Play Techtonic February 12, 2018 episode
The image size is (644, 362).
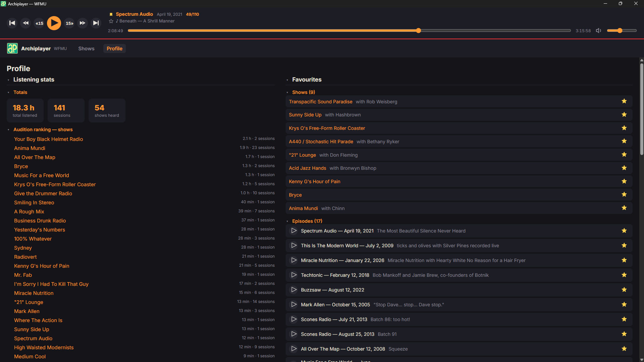click(x=294, y=275)
